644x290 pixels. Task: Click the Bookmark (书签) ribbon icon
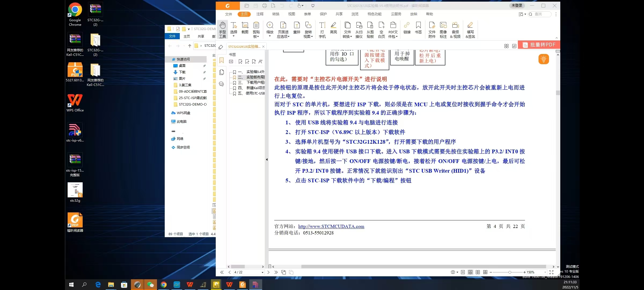pyautogui.click(x=418, y=28)
